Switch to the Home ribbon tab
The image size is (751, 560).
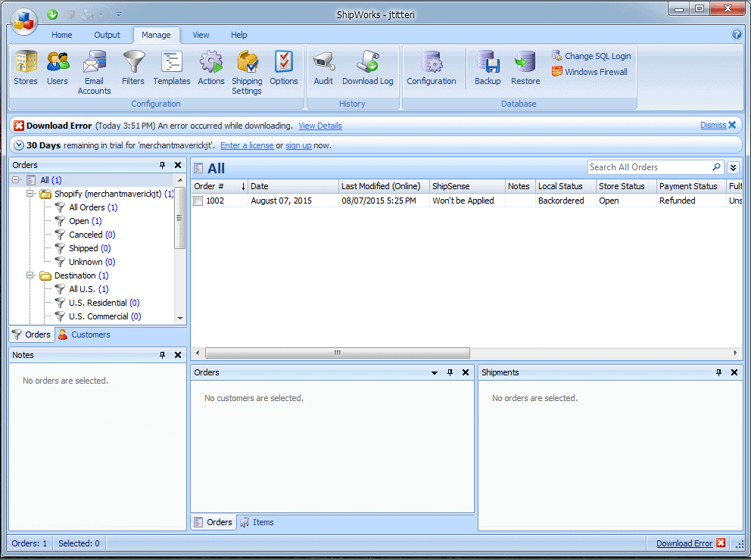(62, 35)
